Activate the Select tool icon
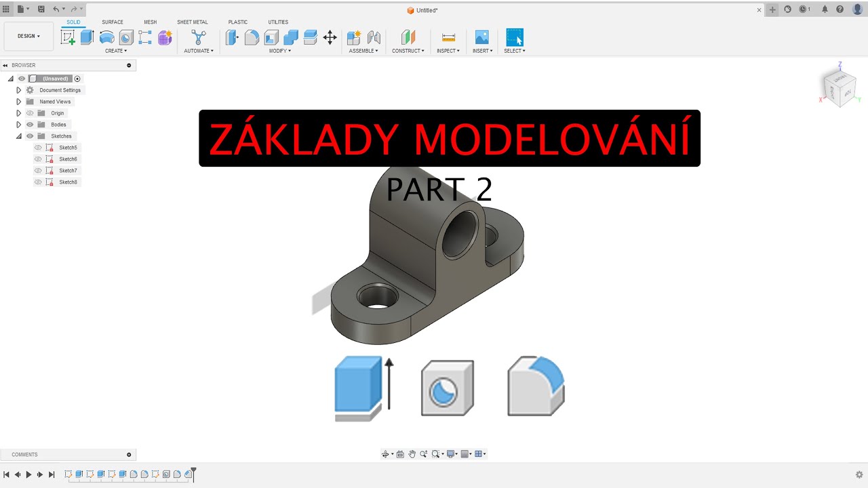This screenshot has width=868, height=488. pos(515,37)
